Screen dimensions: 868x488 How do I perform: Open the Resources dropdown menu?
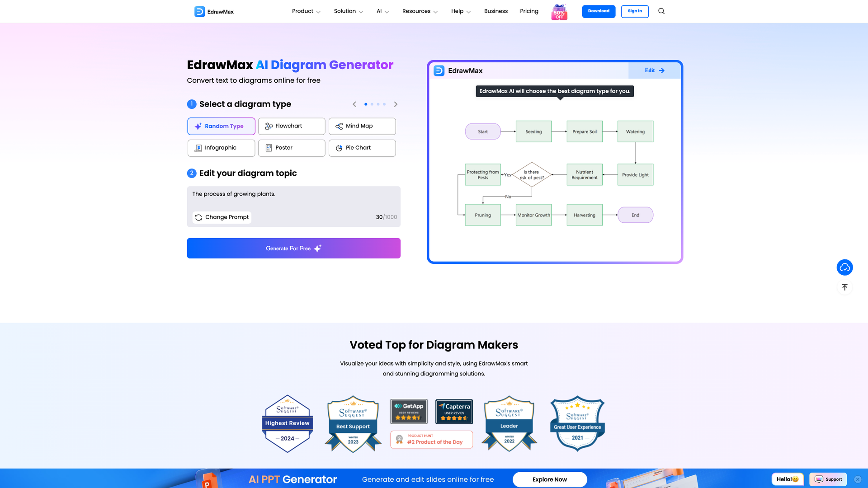420,11
